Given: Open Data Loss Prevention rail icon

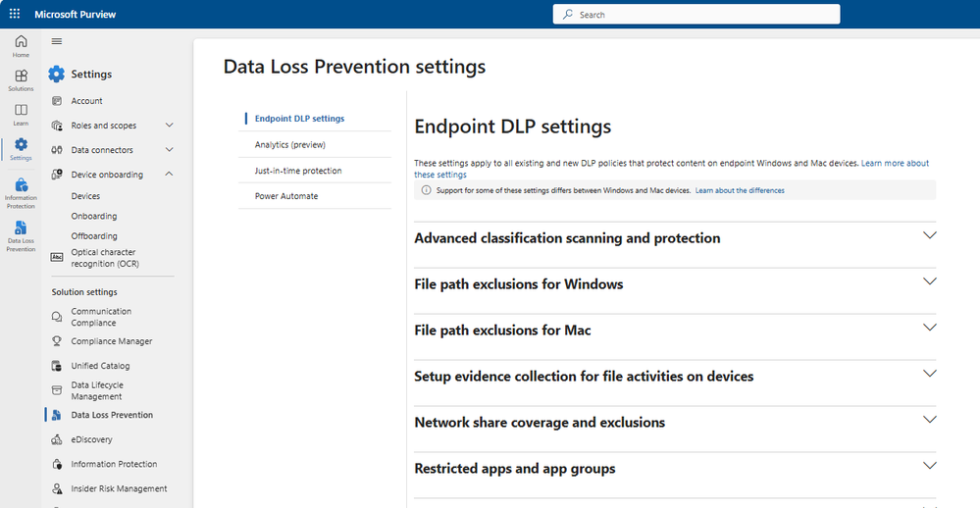Looking at the screenshot, I should tap(21, 235).
